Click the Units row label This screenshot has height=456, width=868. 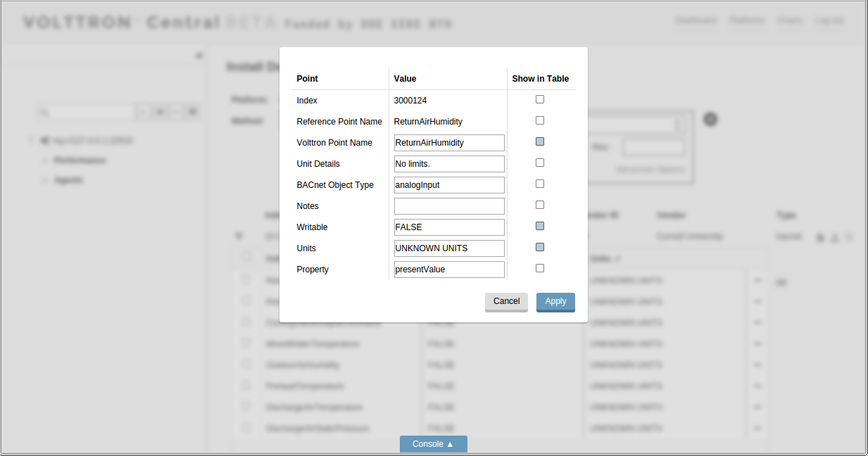click(x=306, y=248)
